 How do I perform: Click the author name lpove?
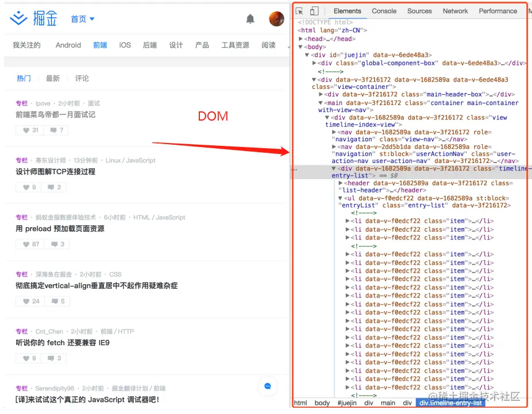[x=43, y=103]
